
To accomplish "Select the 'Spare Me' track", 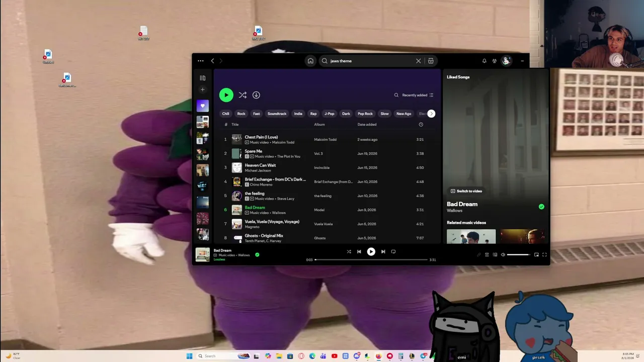I will (x=327, y=153).
